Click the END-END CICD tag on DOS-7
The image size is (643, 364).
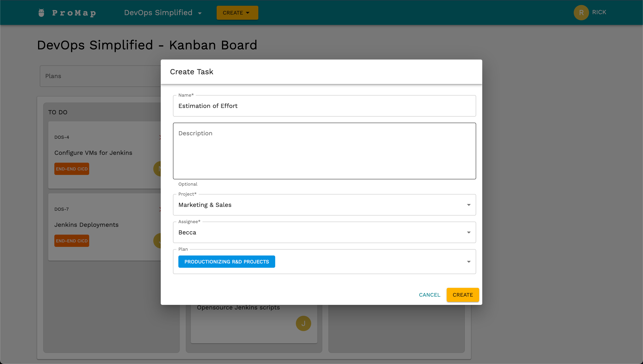(x=72, y=241)
